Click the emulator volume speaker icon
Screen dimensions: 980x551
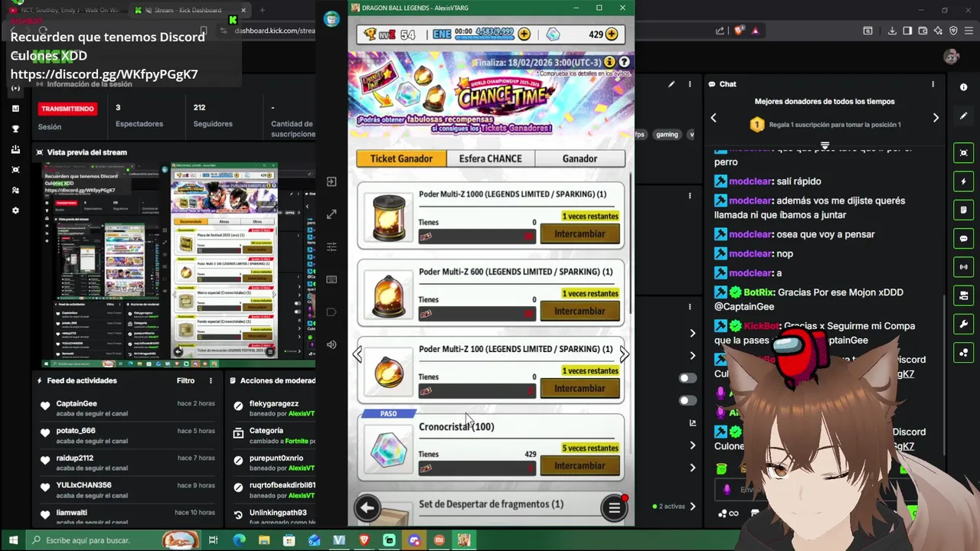pyautogui.click(x=332, y=344)
